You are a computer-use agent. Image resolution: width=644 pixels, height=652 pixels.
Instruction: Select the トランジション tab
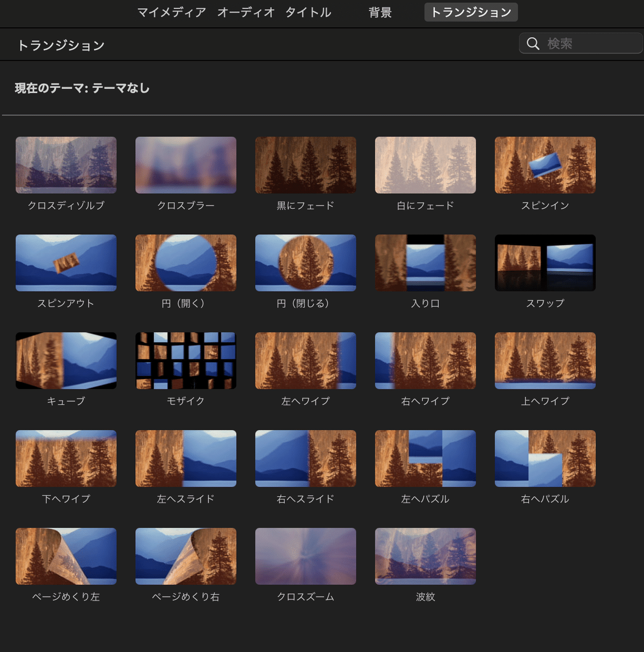pyautogui.click(x=471, y=12)
